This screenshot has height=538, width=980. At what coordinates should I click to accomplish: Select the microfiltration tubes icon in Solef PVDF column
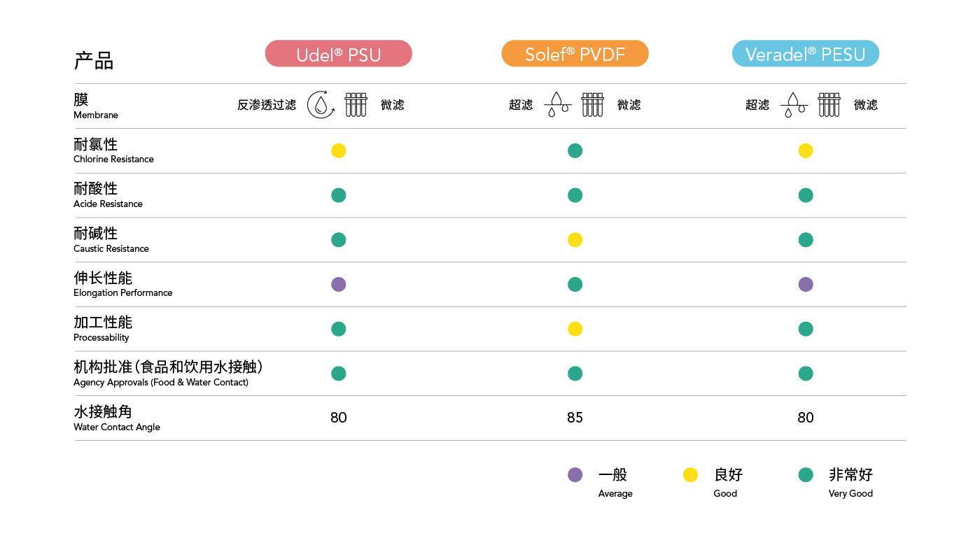coord(592,105)
